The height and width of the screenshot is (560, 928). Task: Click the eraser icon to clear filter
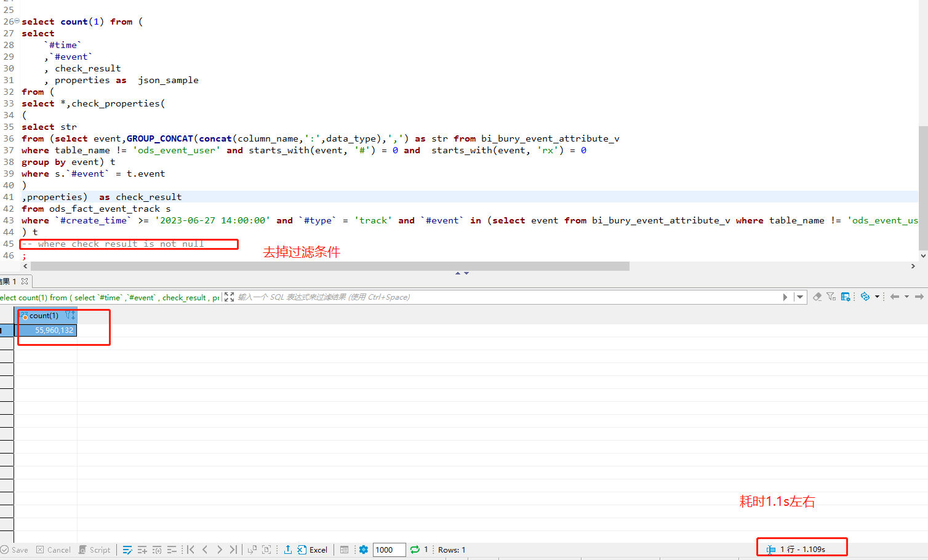coord(817,297)
